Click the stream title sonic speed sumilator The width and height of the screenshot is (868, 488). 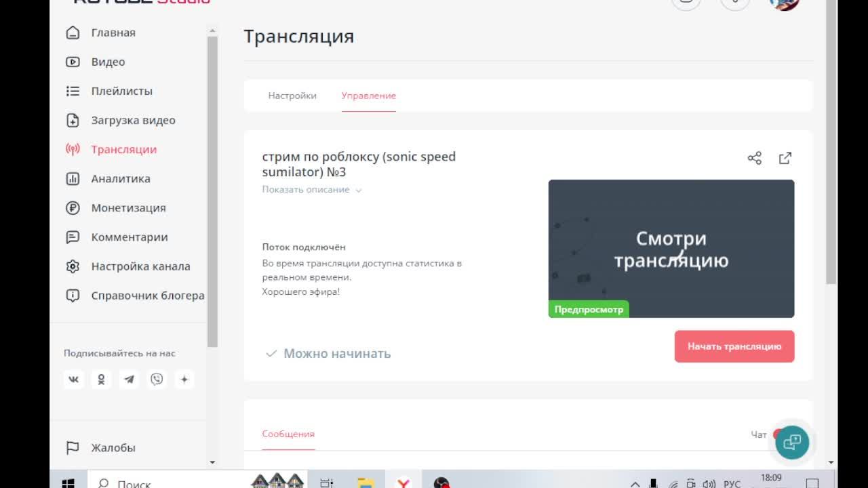(x=359, y=164)
